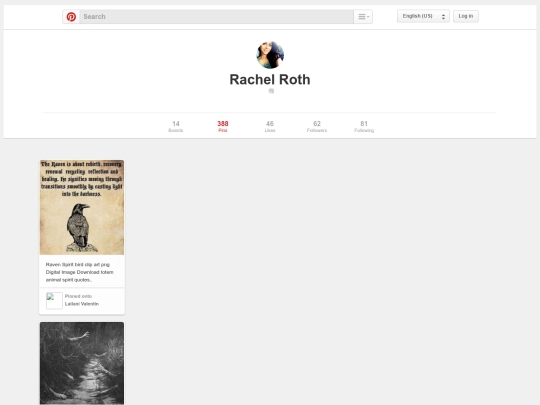This screenshot has height=405, width=540.
Task: Click the Pinterest logo icon
Action: click(71, 17)
